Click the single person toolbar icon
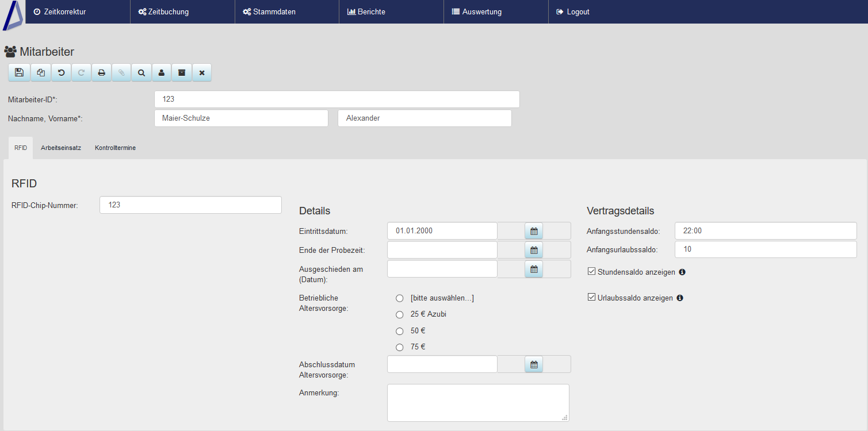The width and height of the screenshot is (868, 431). [162, 72]
